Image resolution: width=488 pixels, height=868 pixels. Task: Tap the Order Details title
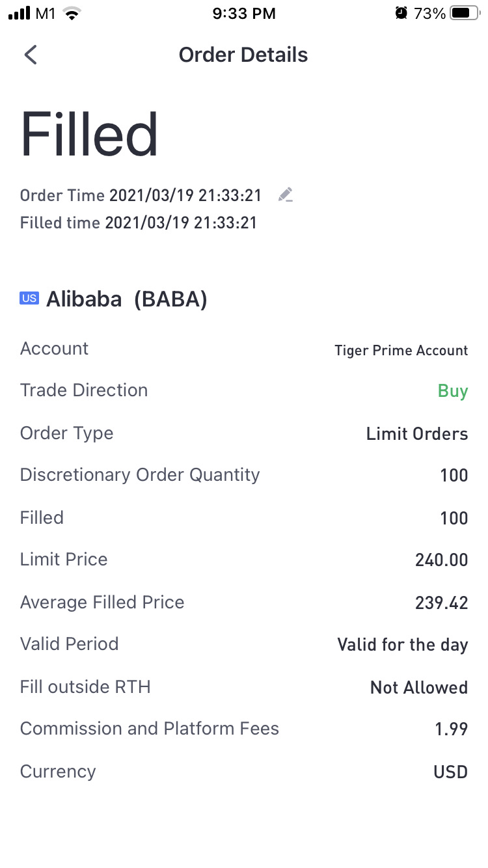pos(243,55)
